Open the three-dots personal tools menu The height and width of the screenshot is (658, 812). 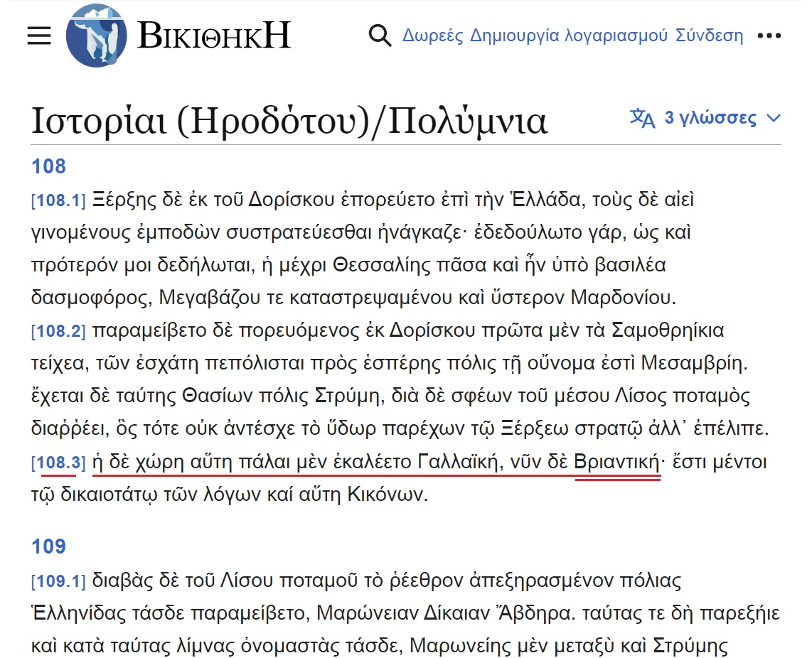pos(769,36)
